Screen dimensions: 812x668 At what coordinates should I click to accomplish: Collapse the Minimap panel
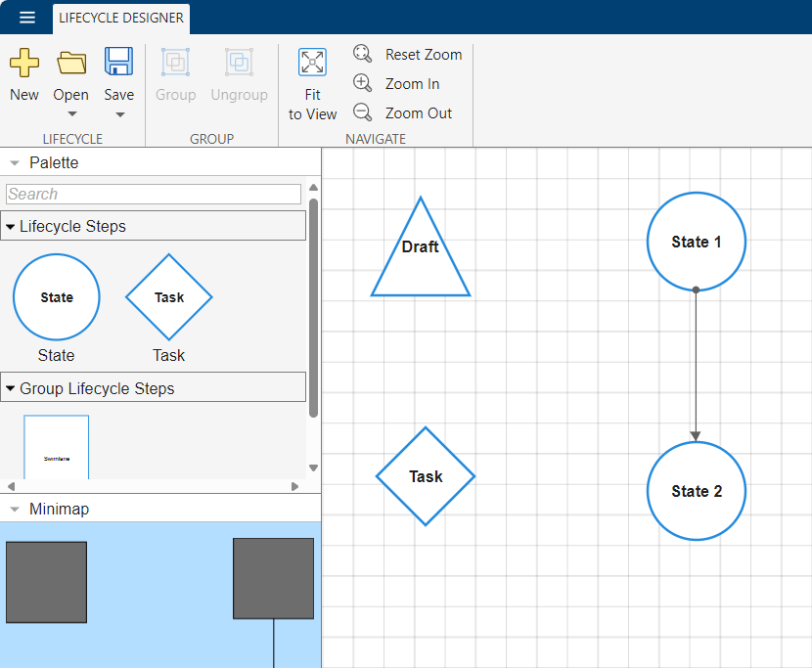click(x=15, y=510)
